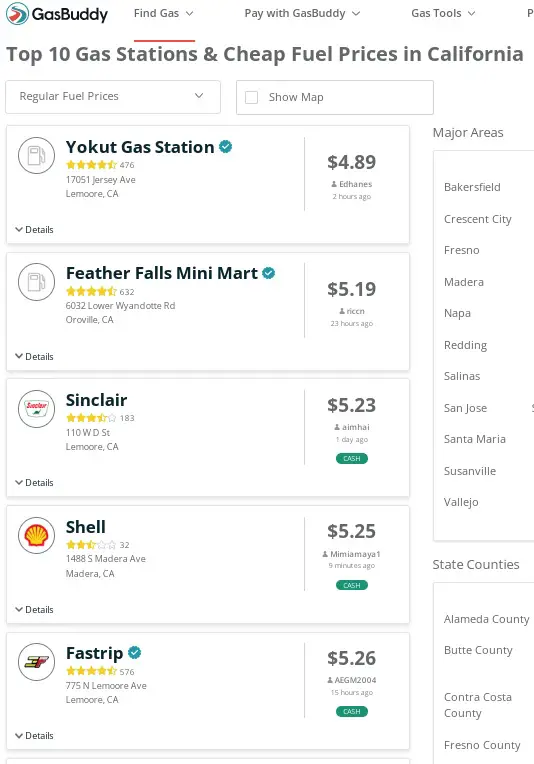Open the Regular Fuel Prices dropdown
The width and height of the screenshot is (534, 764).
(113, 96)
